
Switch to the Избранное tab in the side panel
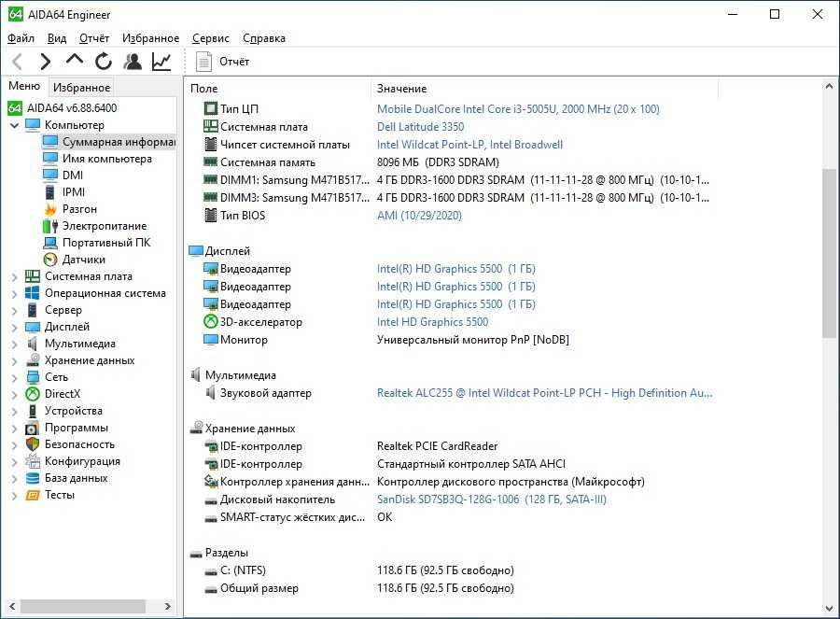(81, 88)
